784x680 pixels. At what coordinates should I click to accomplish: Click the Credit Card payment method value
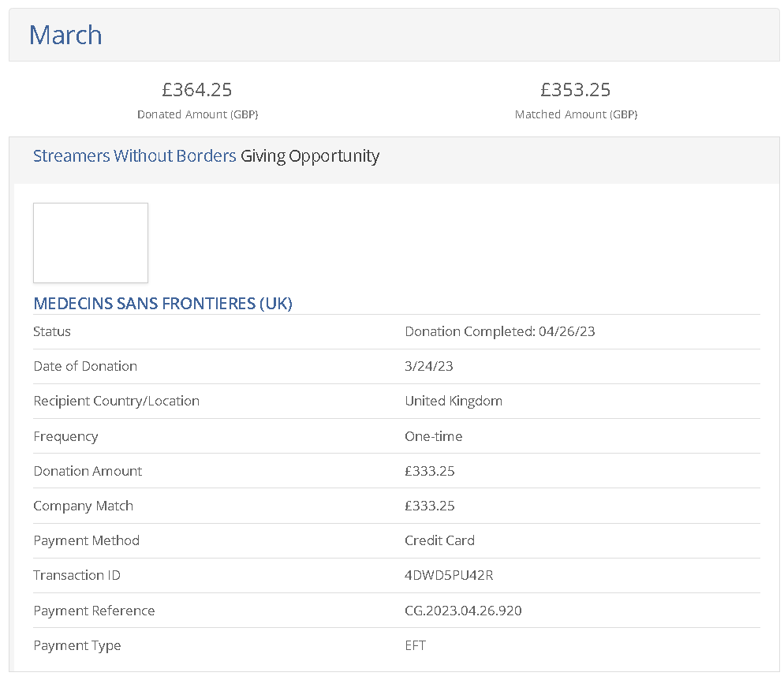click(x=439, y=540)
